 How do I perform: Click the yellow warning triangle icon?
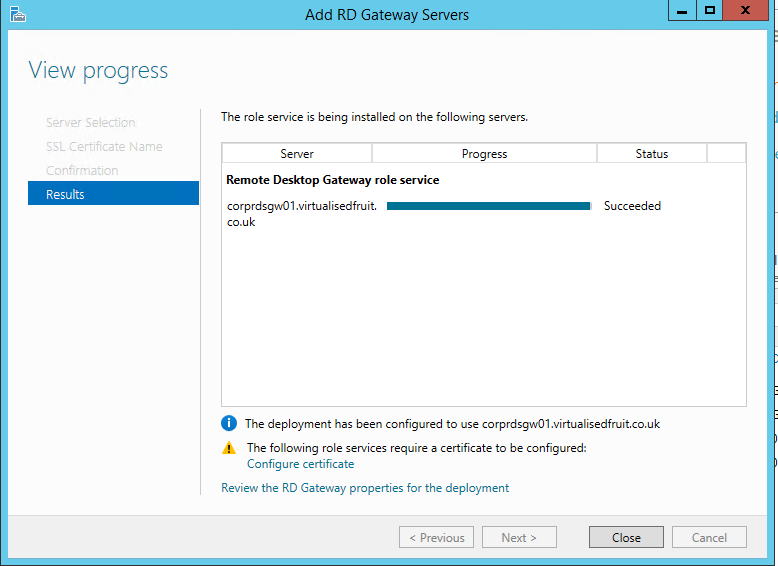point(229,448)
